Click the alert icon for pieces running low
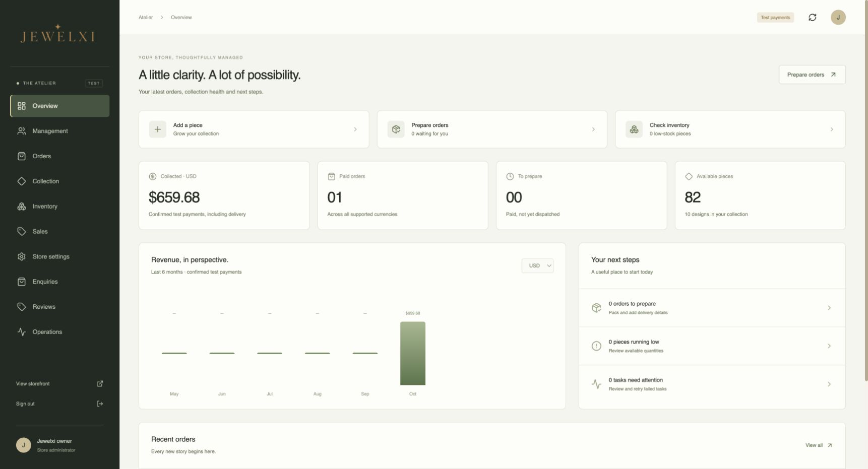Viewport: 868px width, 469px height. point(596,346)
